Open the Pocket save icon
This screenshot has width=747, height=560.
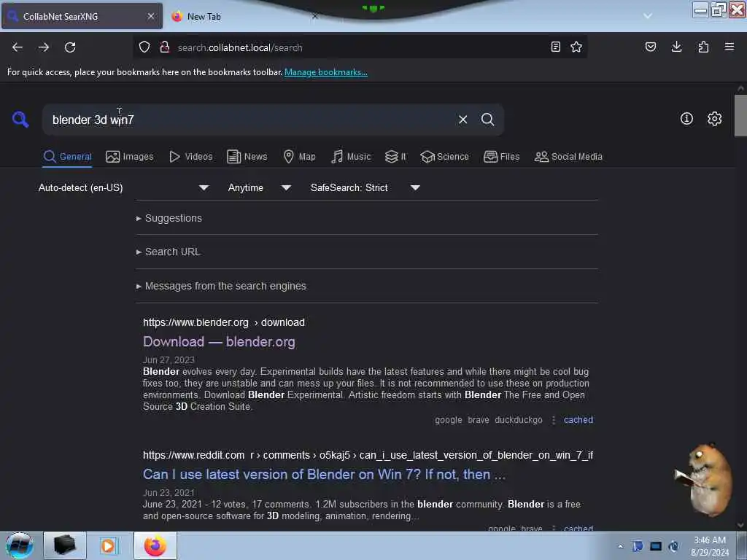pos(651,47)
